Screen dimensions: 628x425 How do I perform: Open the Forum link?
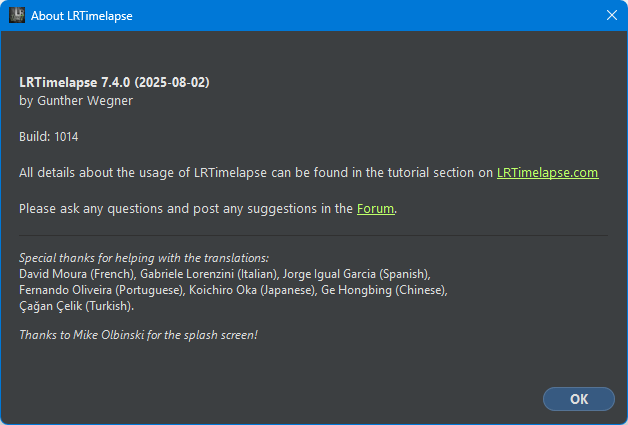(x=375, y=209)
